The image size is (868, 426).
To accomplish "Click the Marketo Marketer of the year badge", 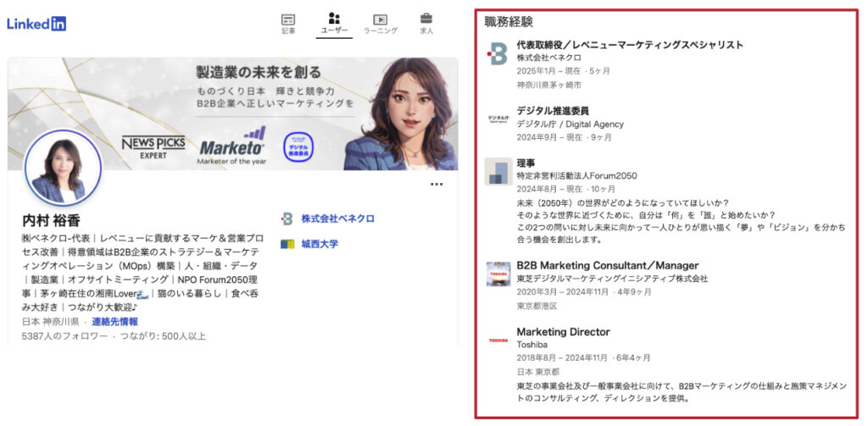I will click(x=231, y=147).
